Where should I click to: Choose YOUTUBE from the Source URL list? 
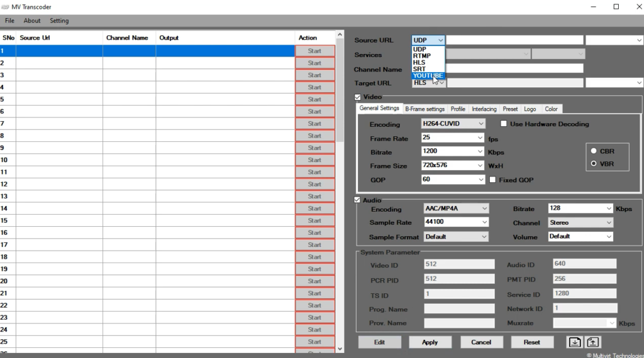pyautogui.click(x=428, y=76)
